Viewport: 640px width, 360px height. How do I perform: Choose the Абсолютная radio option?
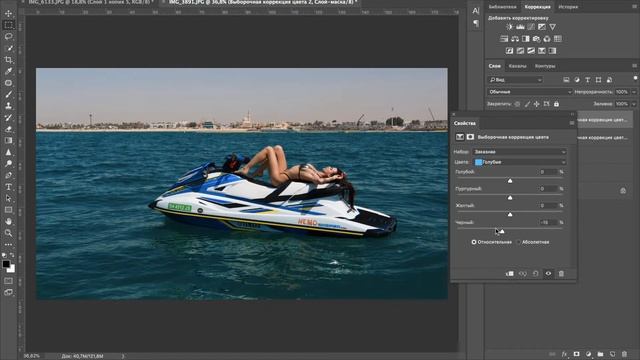coord(518,242)
